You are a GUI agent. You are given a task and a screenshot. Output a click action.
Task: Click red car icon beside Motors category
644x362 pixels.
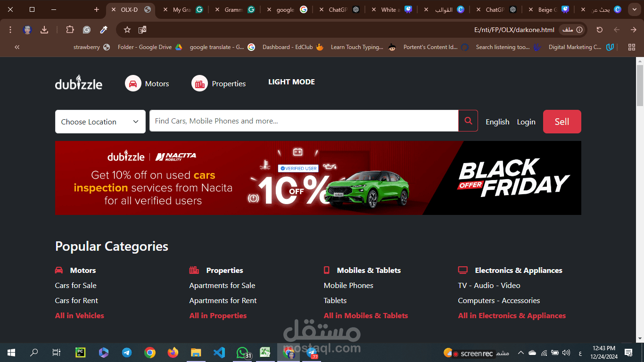(59, 270)
